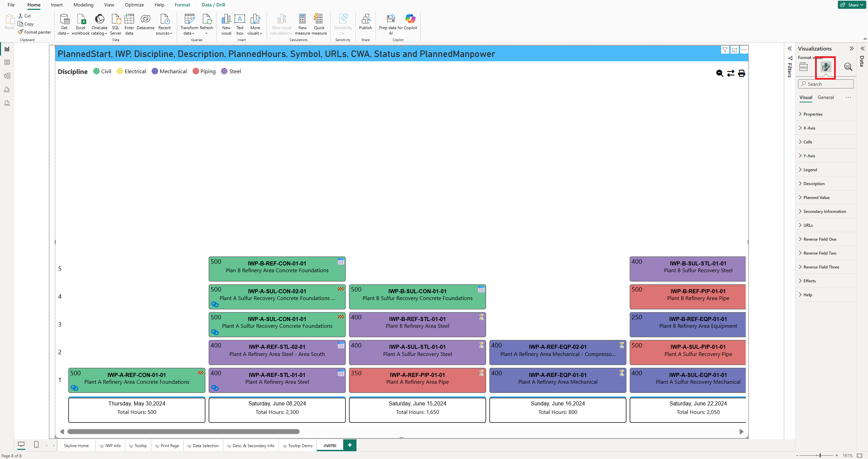
Task: Open the Insert ribbon tab
Action: tap(57, 5)
